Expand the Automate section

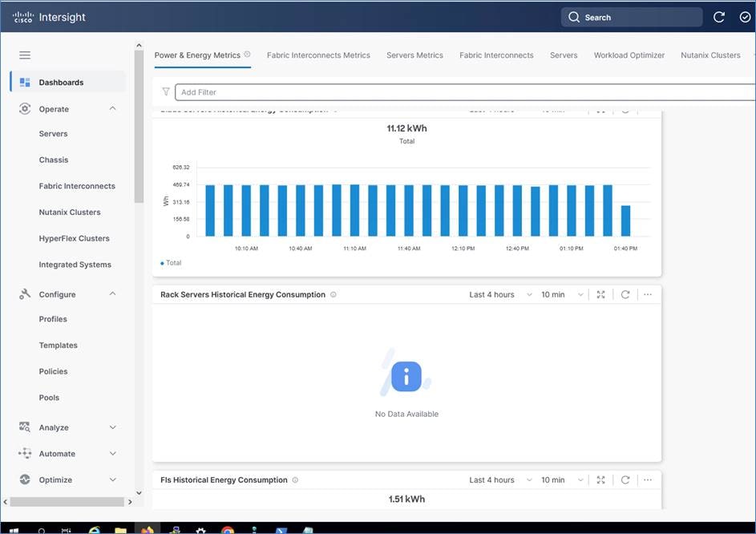tap(67, 454)
